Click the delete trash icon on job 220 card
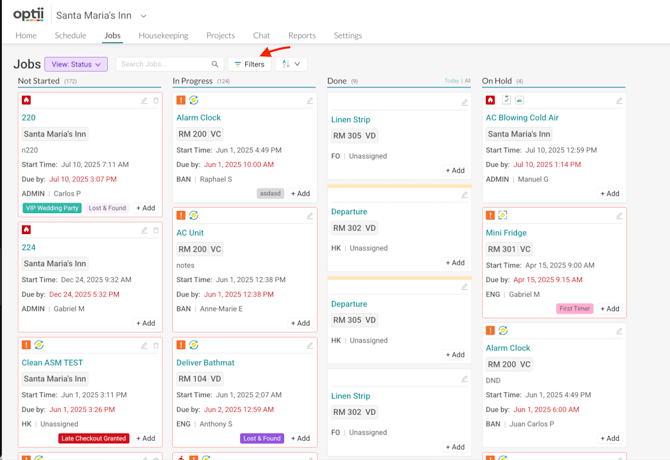 tap(156, 101)
